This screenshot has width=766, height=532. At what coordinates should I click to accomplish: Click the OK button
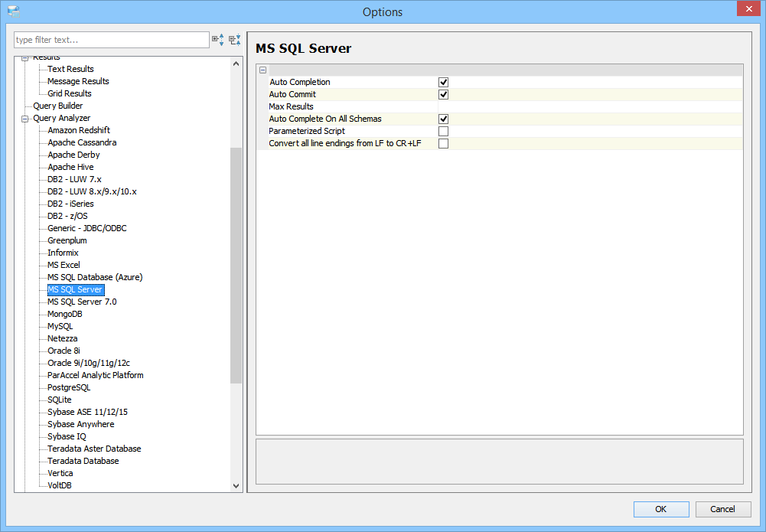click(661, 509)
